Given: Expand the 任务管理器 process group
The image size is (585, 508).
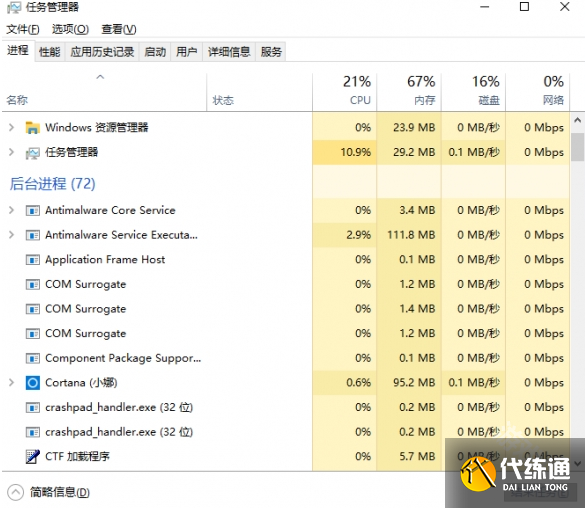Looking at the screenshot, I should pos(12,152).
